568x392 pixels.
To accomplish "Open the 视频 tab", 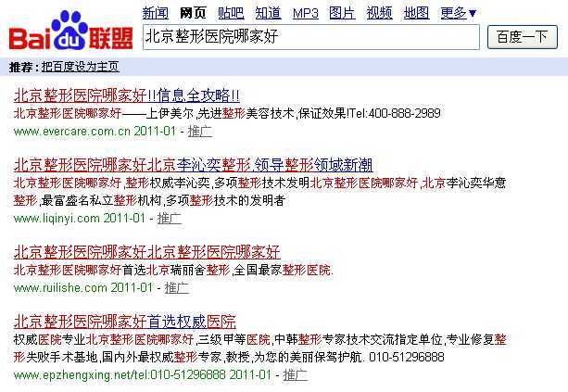I will pyautogui.click(x=379, y=13).
